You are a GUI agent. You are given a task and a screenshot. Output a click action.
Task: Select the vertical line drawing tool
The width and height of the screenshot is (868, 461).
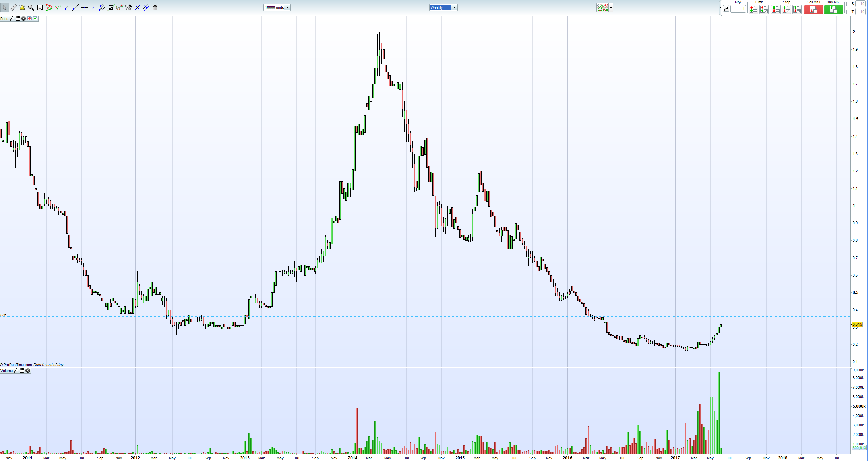click(x=93, y=7)
